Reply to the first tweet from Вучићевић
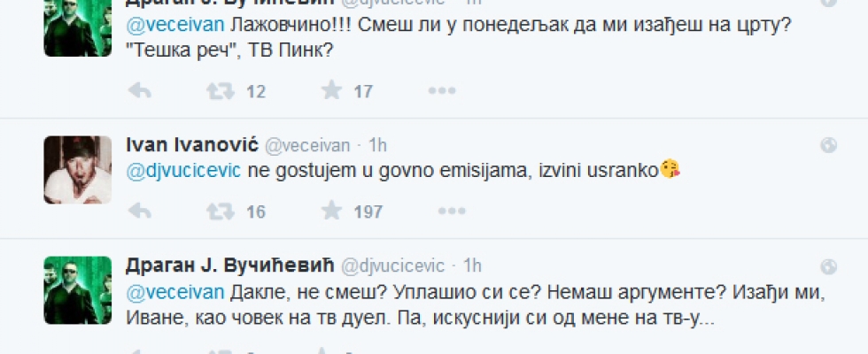This screenshot has height=354, width=868. (140, 90)
